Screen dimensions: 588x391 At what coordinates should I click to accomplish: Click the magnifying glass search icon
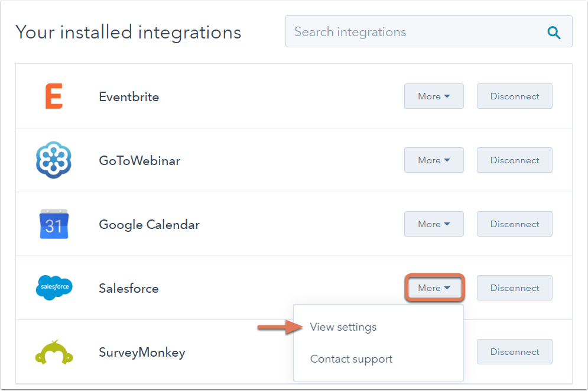click(x=554, y=33)
